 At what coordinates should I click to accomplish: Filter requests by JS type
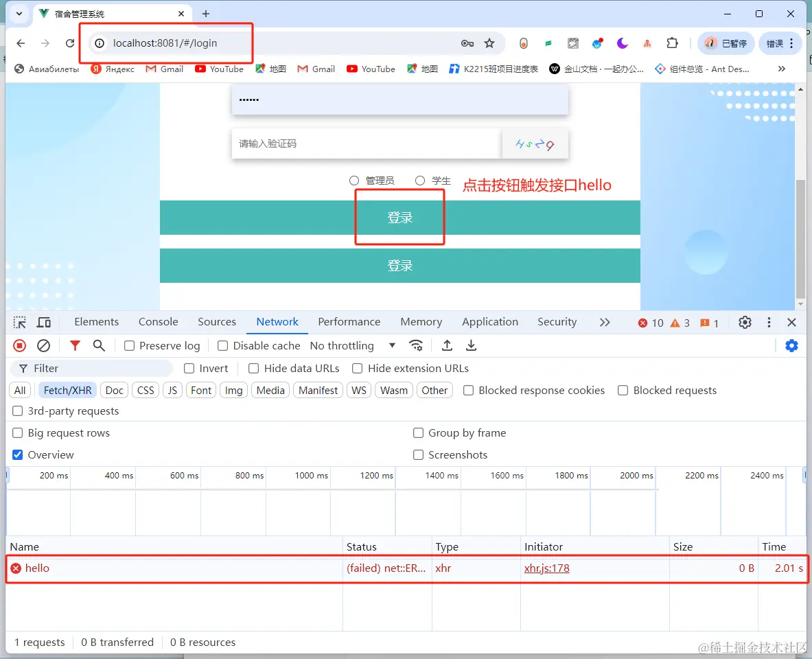click(x=172, y=390)
